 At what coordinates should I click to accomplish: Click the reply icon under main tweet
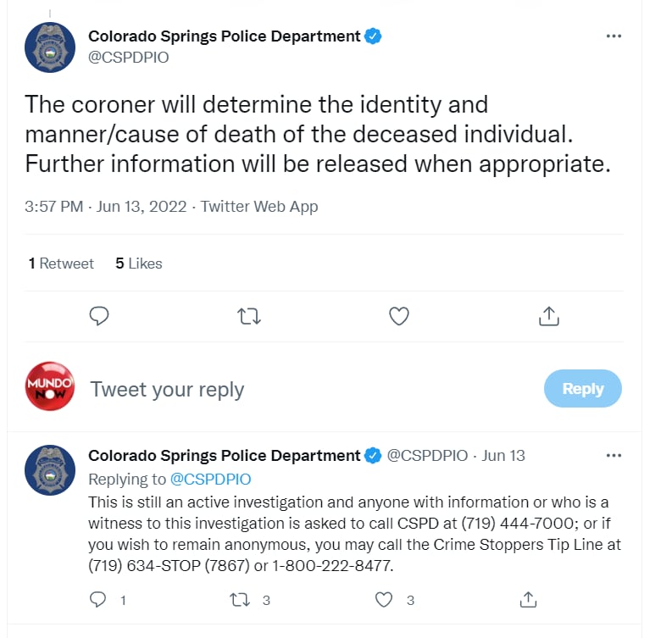pyautogui.click(x=99, y=316)
